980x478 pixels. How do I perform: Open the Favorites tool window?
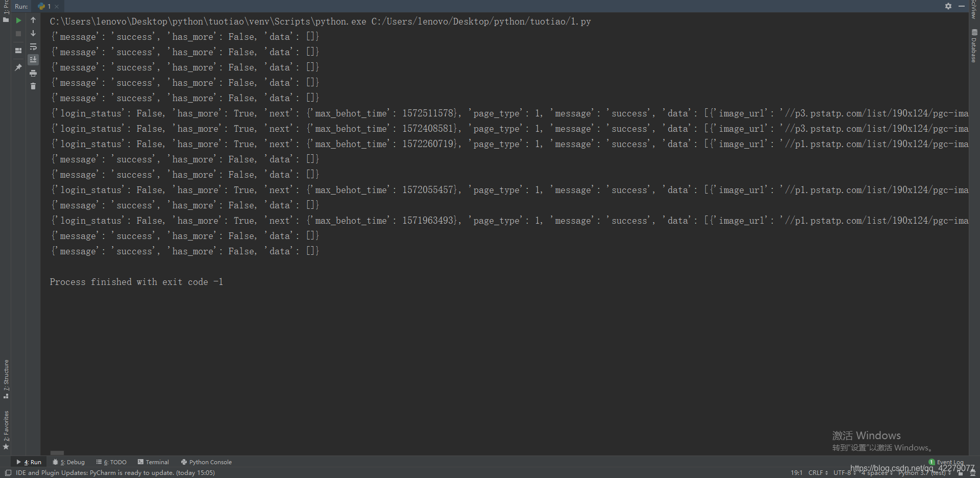[6, 430]
